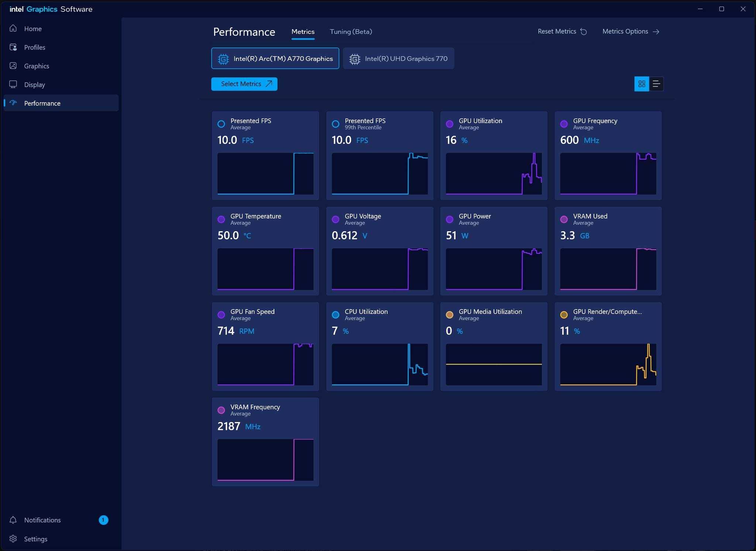
Task: Click the Performance gauge icon
Action: tap(13, 103)
